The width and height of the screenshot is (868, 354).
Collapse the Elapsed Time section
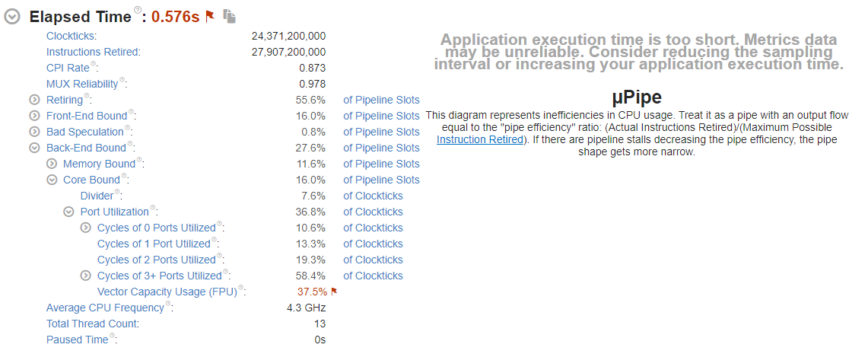12,17
